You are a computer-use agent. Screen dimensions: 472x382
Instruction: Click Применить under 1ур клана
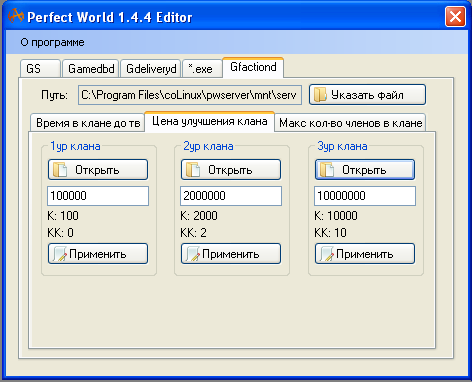tap(98, 254)
